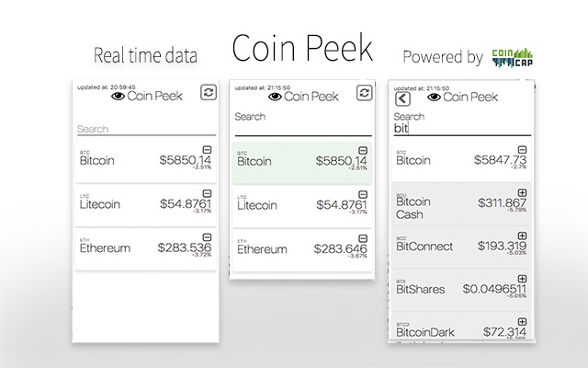
Task: Add BitConnect with its plus icon
Action: coord(522,233)
